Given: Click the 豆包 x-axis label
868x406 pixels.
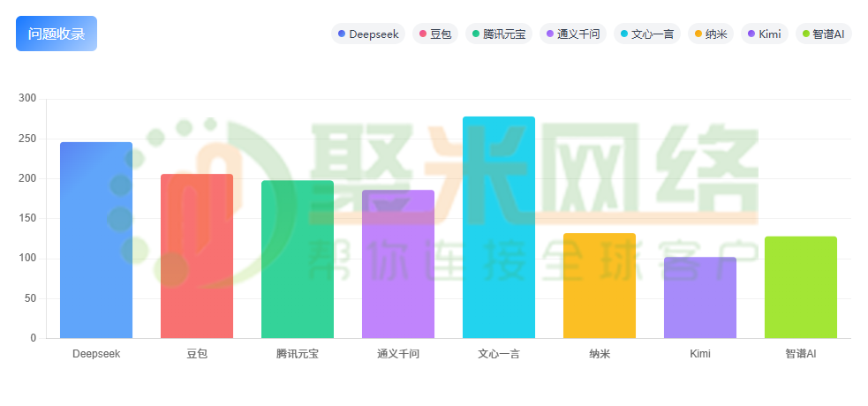Looking at the screenshot, I should coord(197,354).
